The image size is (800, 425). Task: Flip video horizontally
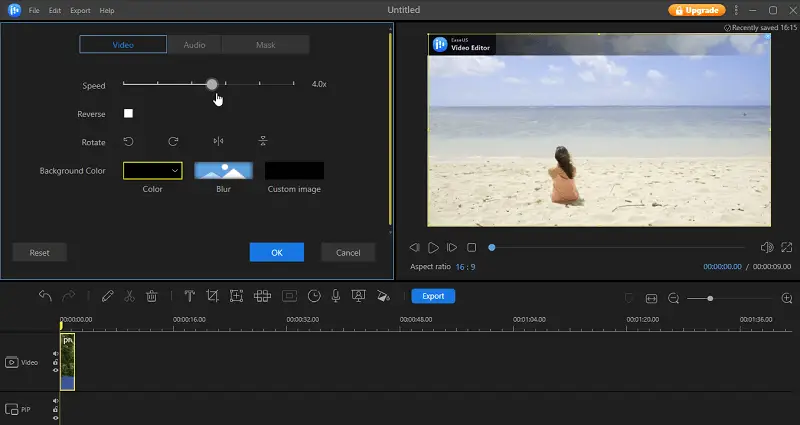[x=218, y=141]
